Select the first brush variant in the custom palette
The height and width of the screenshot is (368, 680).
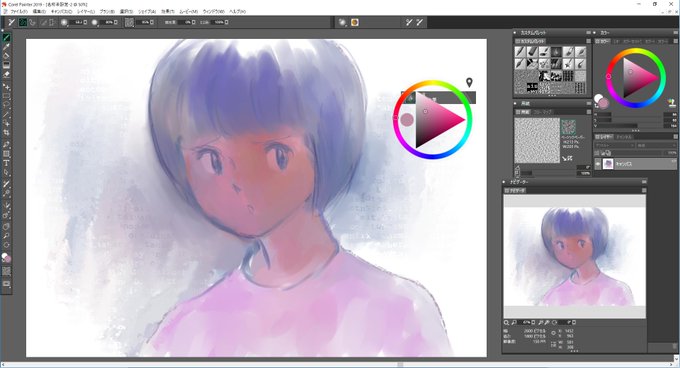520,52
